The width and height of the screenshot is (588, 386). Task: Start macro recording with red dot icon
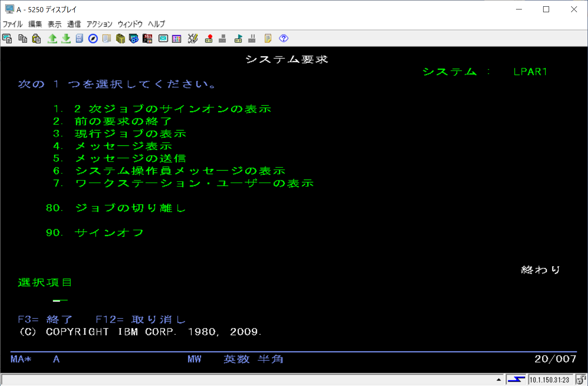(209, 39)
